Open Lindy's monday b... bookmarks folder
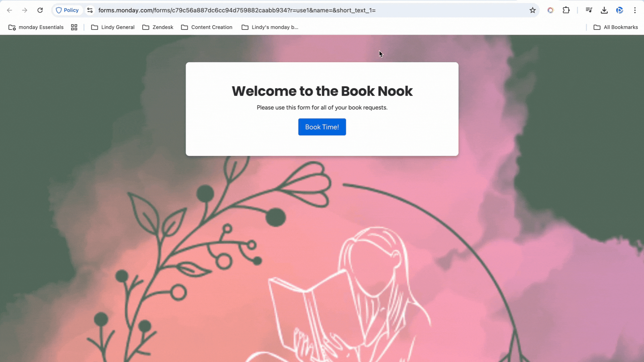644x362 pixels. click(x=270, y=27)
